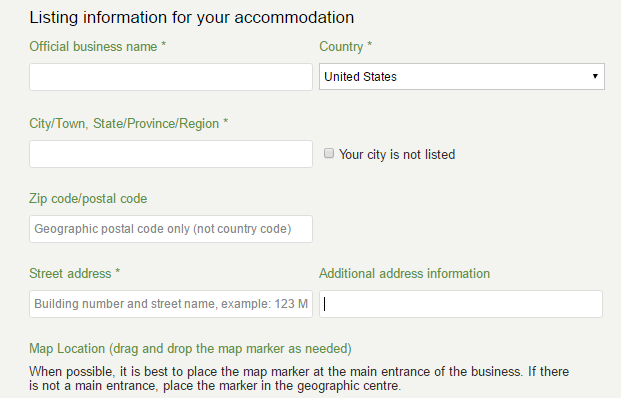The width and height of the screenshot is (621, 398).
Task: Click the 'Additional address information' label
Action: pos(404,274)
